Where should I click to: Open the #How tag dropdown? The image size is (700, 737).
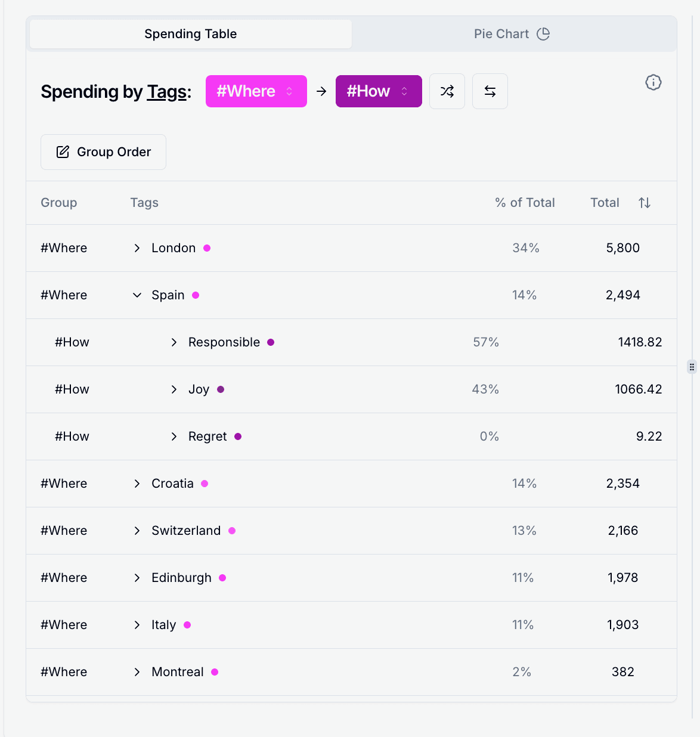click(x=379, y=91)
